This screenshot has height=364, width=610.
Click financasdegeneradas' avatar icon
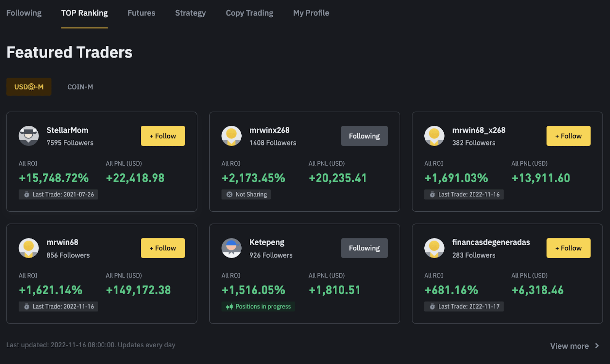tap(434, 247)
